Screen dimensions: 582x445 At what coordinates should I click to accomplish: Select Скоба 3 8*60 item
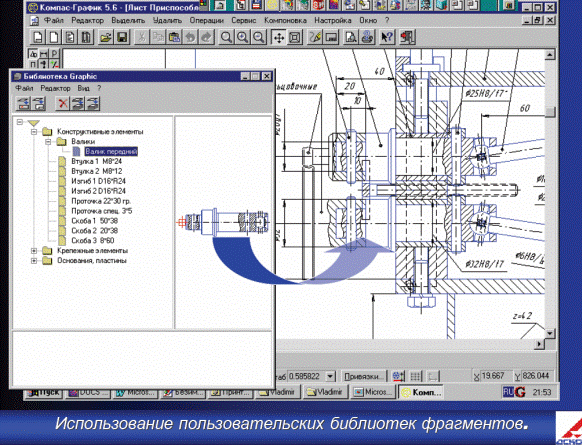93,241
